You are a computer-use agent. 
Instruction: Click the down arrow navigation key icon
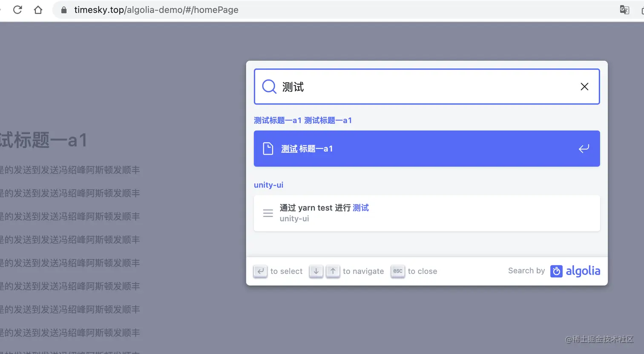point(316,271)
